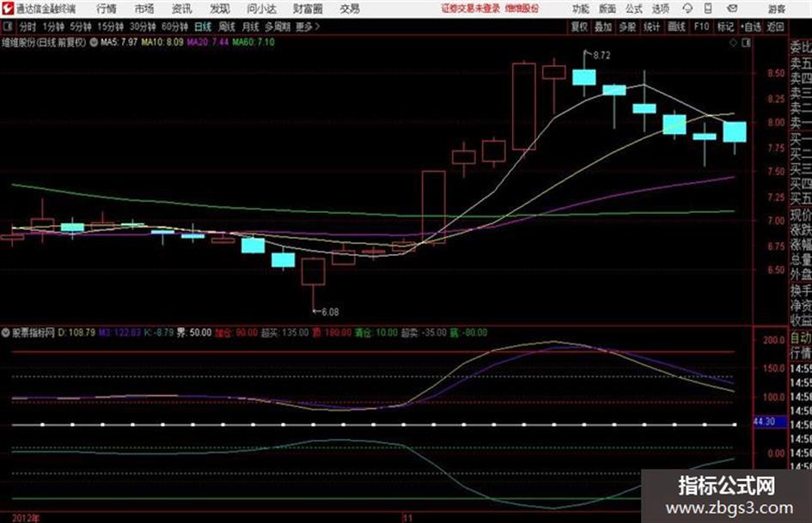Viewport: 812px width, 523px height.
Task: Open the 交易 menu
Action: point(350,9)
